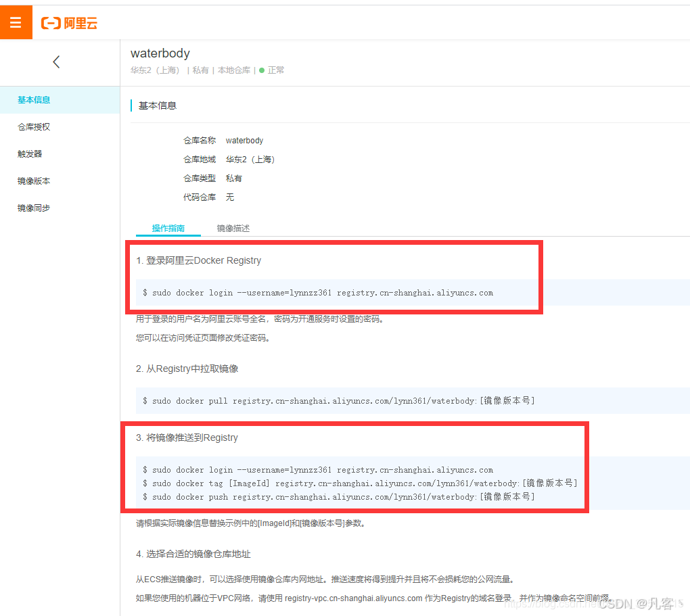Click heading 3. 将镜像推送到Registry
Viewport: 690px width, 616px height.
tap(187, 437)
